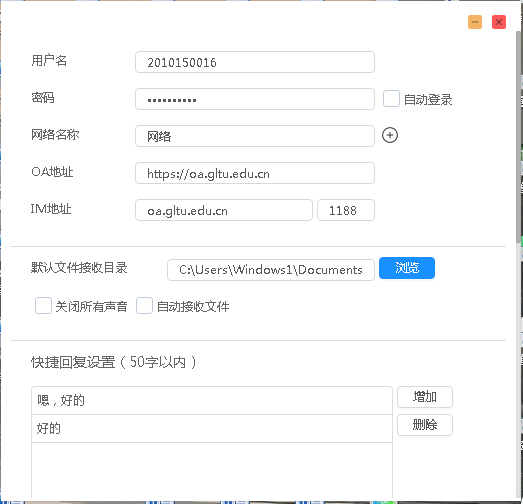Click the vertical scrollbar of the settings window
The image size is (523, 504).
[519, 137]
